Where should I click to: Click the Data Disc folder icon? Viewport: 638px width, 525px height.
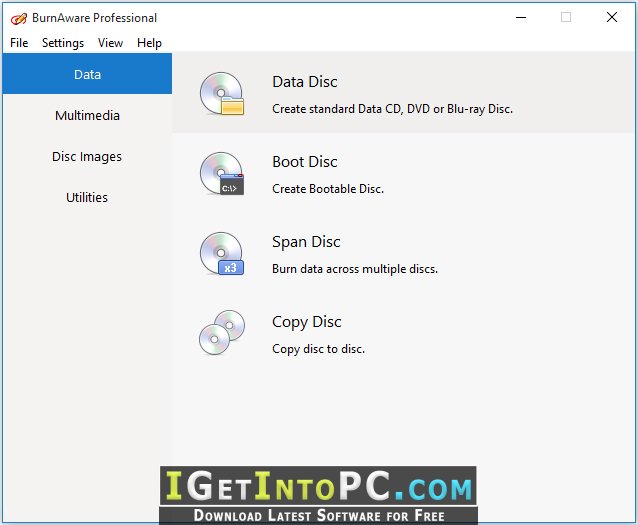tap(222, 94)
